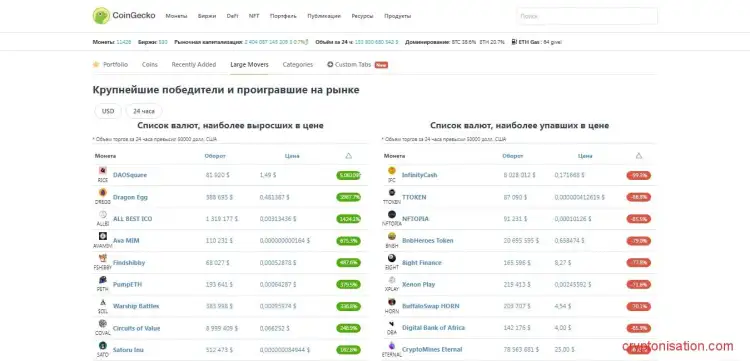Switch to the Coins tab
Viewport: 750px width, 361px height.
tap(150, 65)
